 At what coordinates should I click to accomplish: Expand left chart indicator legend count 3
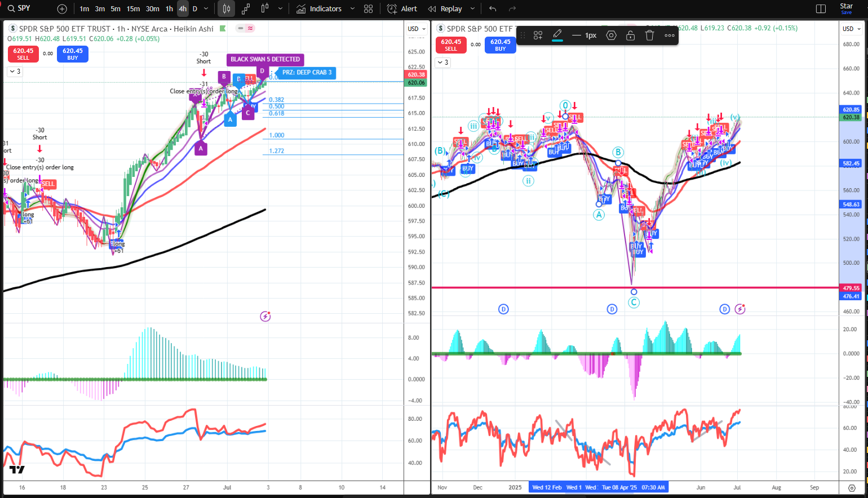[15, 72]
